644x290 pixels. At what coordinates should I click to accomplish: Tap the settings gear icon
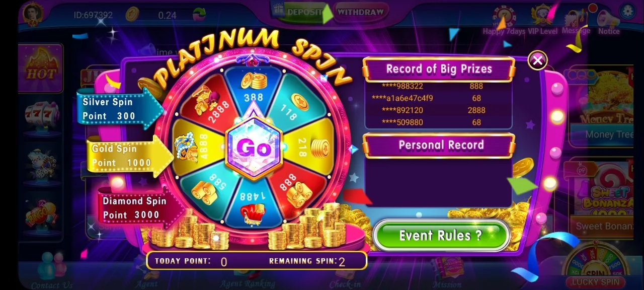[x=627, y=11]
